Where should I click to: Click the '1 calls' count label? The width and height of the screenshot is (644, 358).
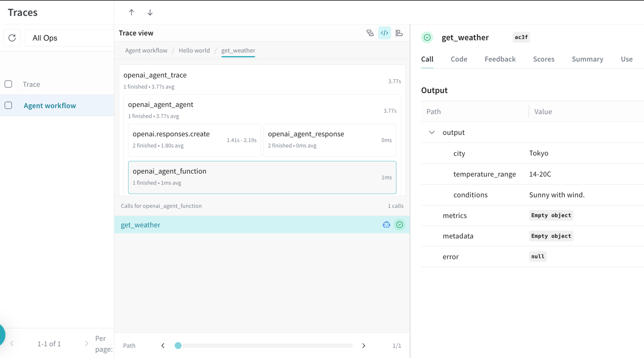[x=395, y=206]
